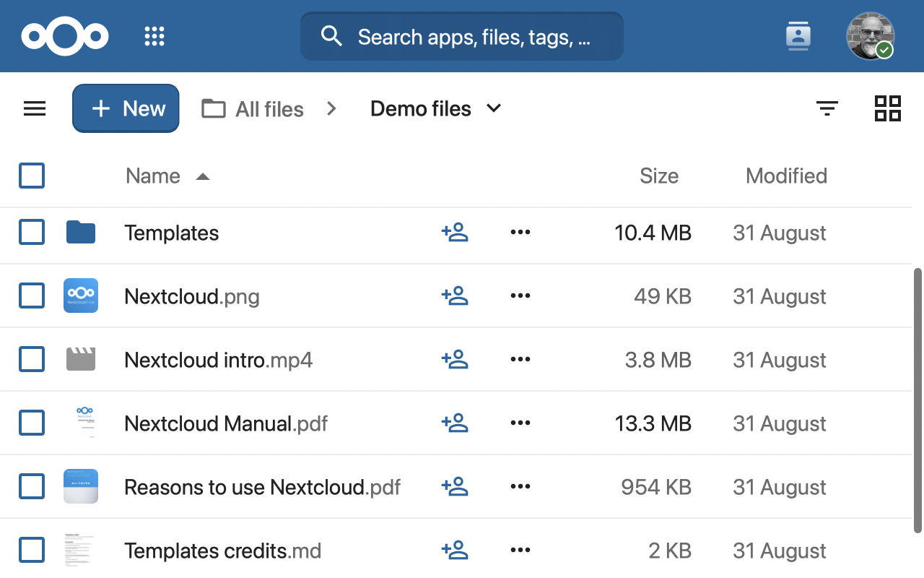Tick Reasons to use Nextcloud.pdf checkbox
The height and width of the screenshot is (578, 924).
[x=32, y=487]
